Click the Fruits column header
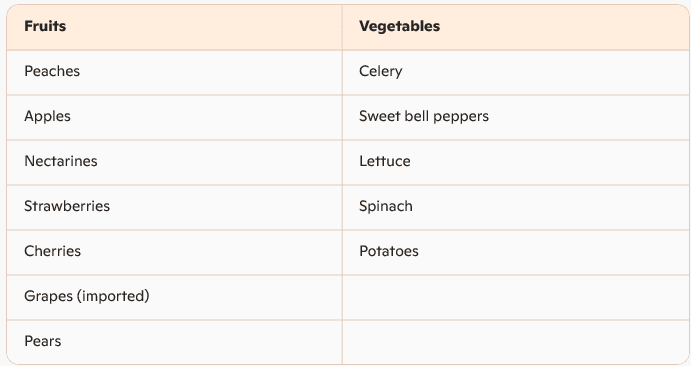The image size is (691, 366). tap(174, 27)
